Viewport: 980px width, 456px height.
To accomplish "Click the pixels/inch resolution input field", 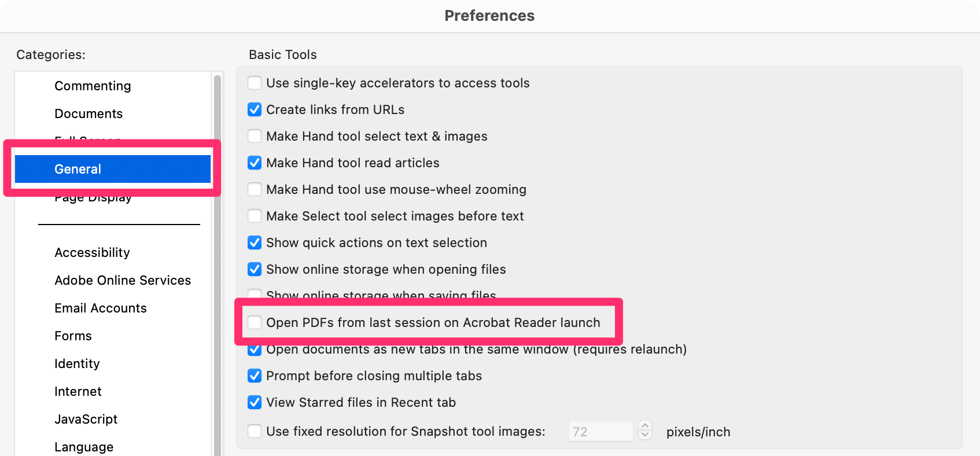I will pos(600,431).
